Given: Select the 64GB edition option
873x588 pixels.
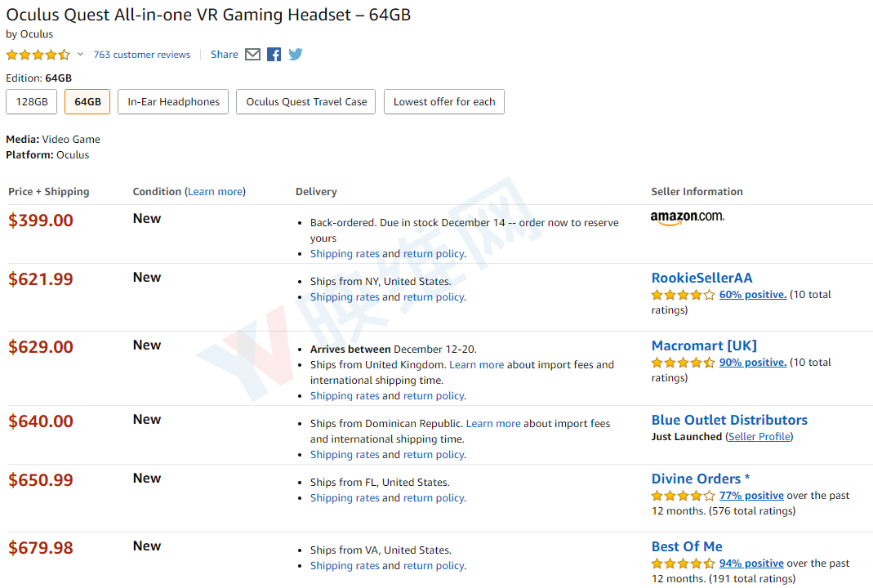Looking at the screenshot, I should point(87,102).
